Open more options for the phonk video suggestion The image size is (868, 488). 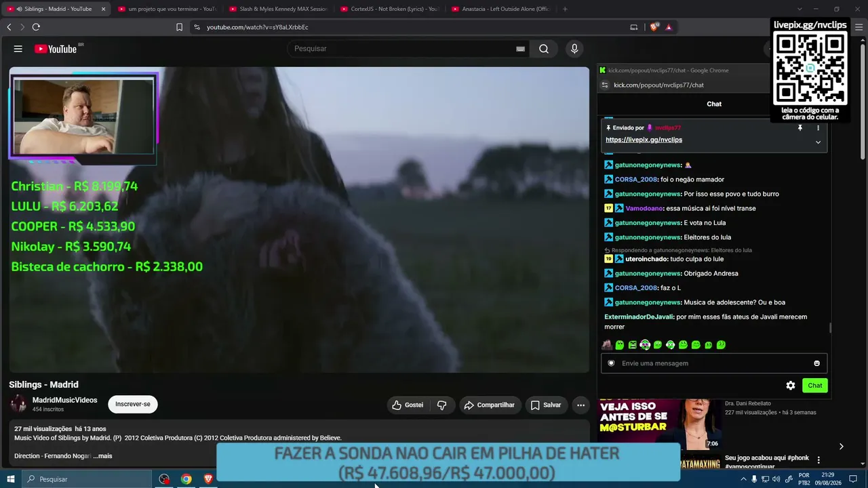click(818, 460)
